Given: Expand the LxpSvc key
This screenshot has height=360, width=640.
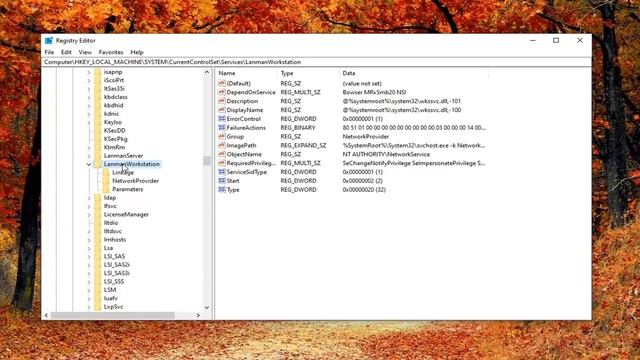Looking at the screenshot, I should [89, 307].
